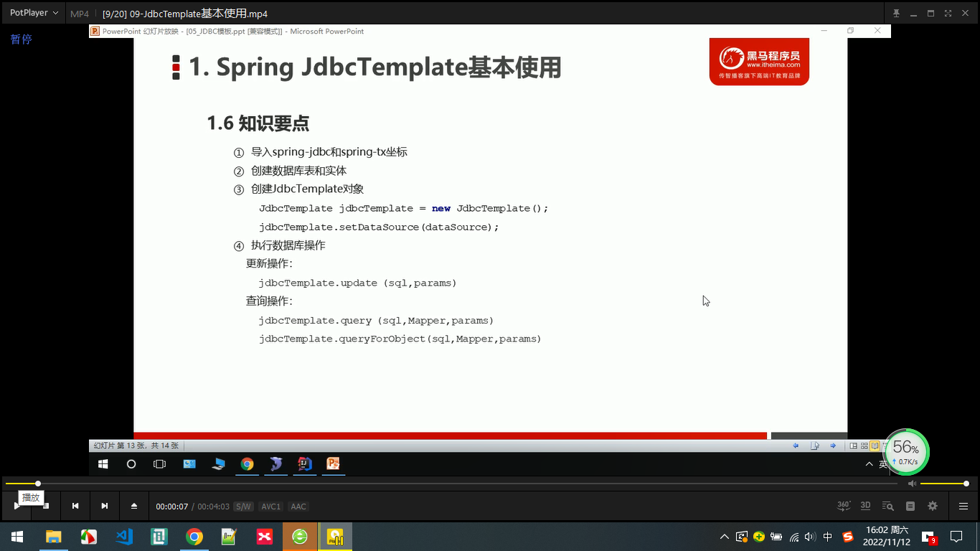The width and height of the screenshot is (980, 551).
Task: Toggle the highlighted reading view icon in slideshow toolbar
Action: point(875,446)
